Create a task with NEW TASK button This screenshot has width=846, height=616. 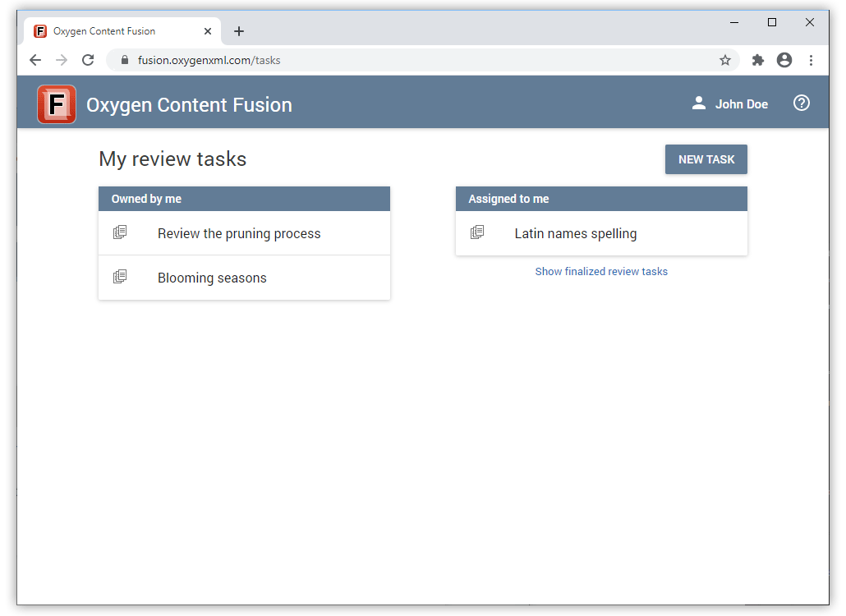(x=706, y=159)
